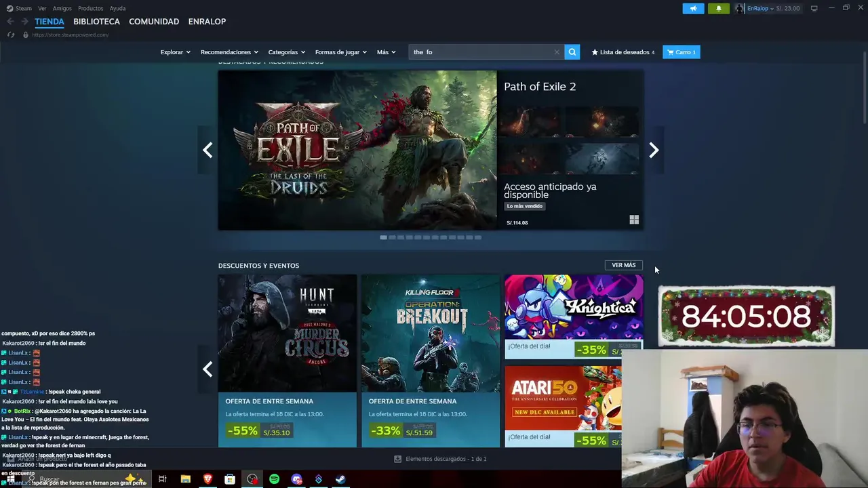Expand the Explorar dropdown
Viewport: 868px width, 488px height.
[175, 52]
